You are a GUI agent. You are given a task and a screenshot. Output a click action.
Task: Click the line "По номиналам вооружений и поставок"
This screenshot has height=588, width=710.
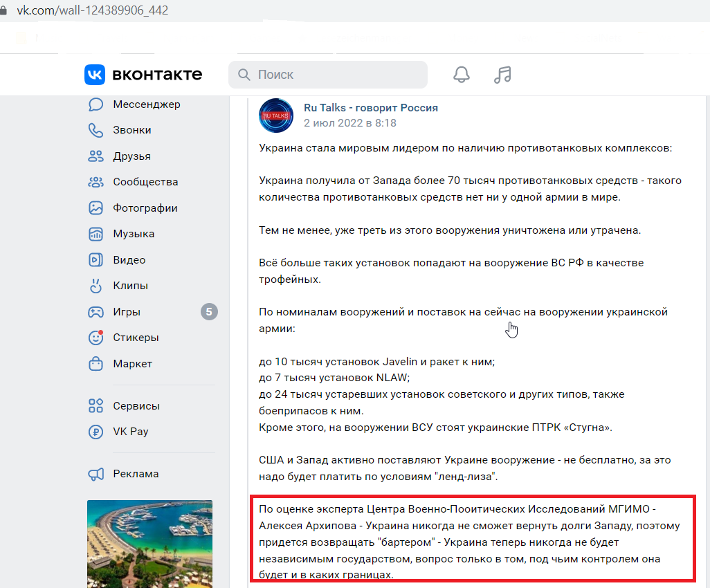click(463, 320)
